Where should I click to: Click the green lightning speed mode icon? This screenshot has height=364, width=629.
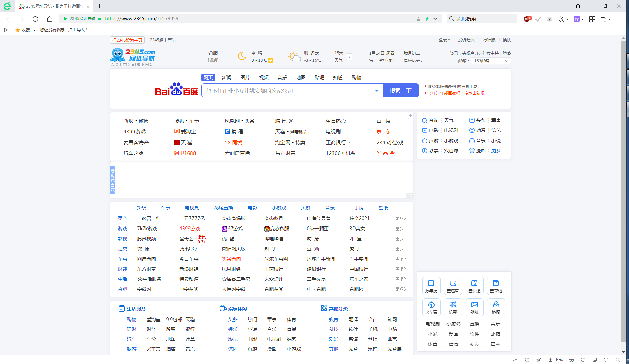point(427,19)
